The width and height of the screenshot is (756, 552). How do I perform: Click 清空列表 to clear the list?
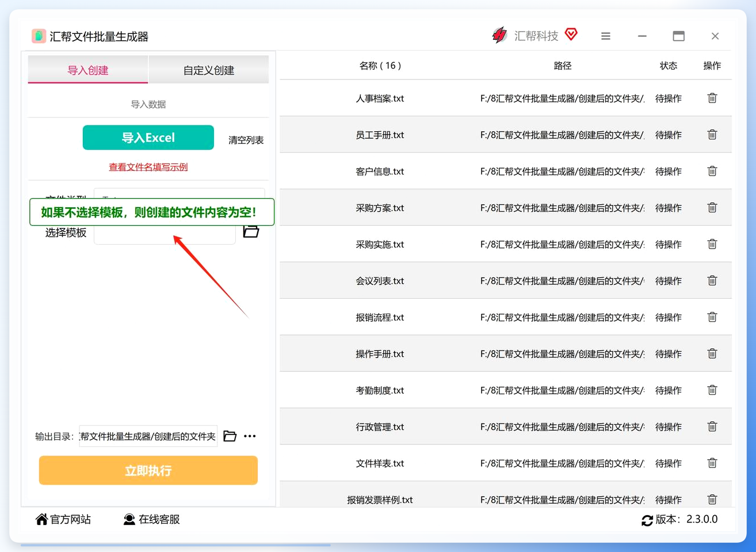(246, 140)
